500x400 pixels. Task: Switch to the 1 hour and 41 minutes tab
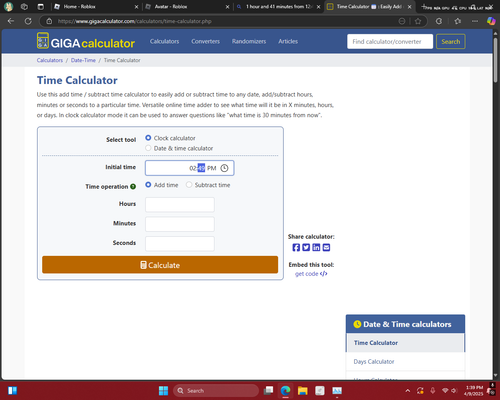[278, 7]
